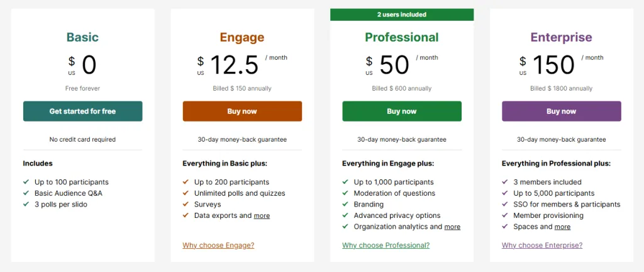Click the 'Professional' plan heading
The width and height of the screenshot is (644, 272).
pos(402,38)
